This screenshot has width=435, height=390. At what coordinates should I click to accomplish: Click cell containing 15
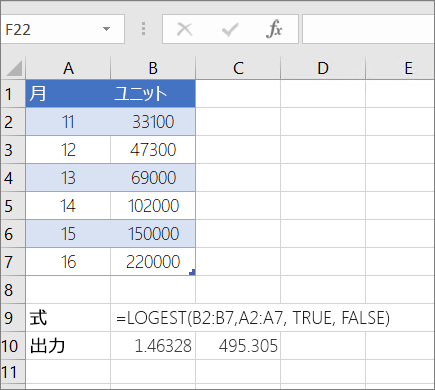(68, 234)
